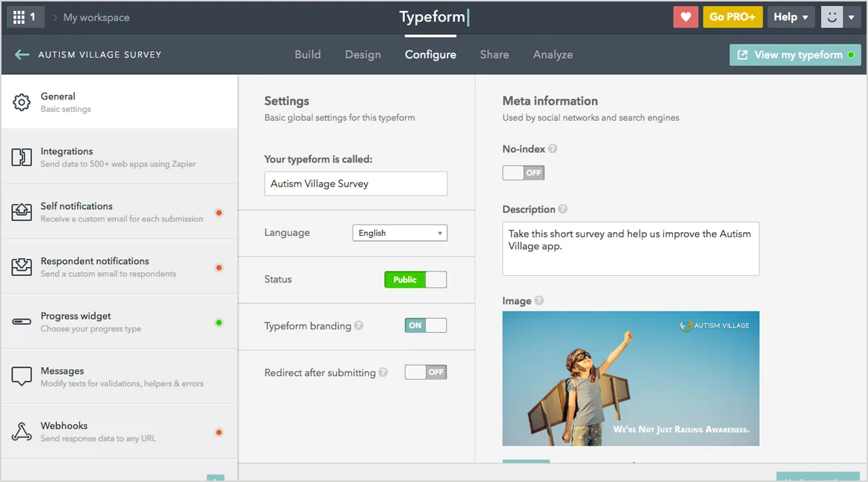Screen dimensions: 868x482
Task: Click the Webhooks icon
Action: point(22,431)
